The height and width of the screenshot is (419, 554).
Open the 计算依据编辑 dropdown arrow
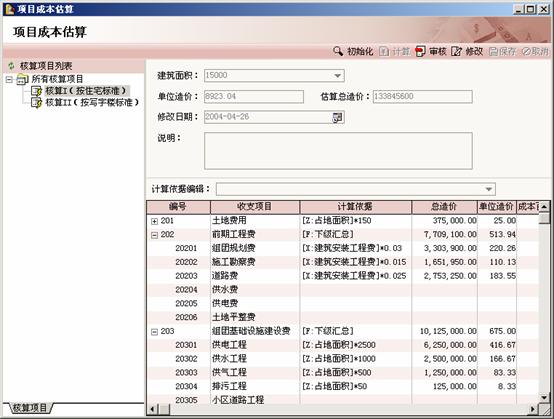click(488, 189)
